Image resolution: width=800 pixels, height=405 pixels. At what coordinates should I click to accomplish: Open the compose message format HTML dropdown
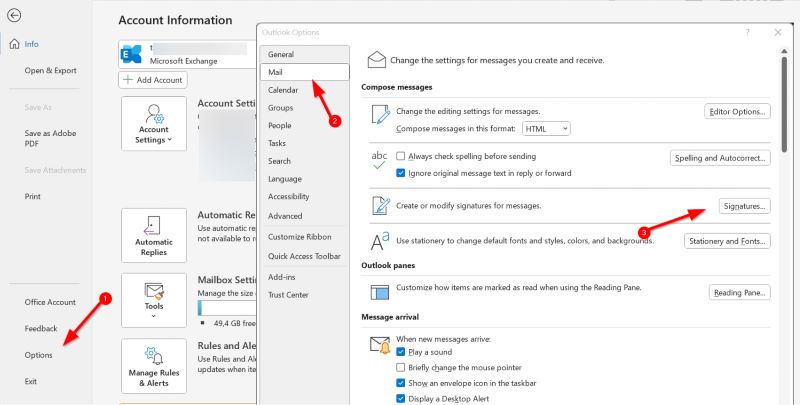coord(550,129)
